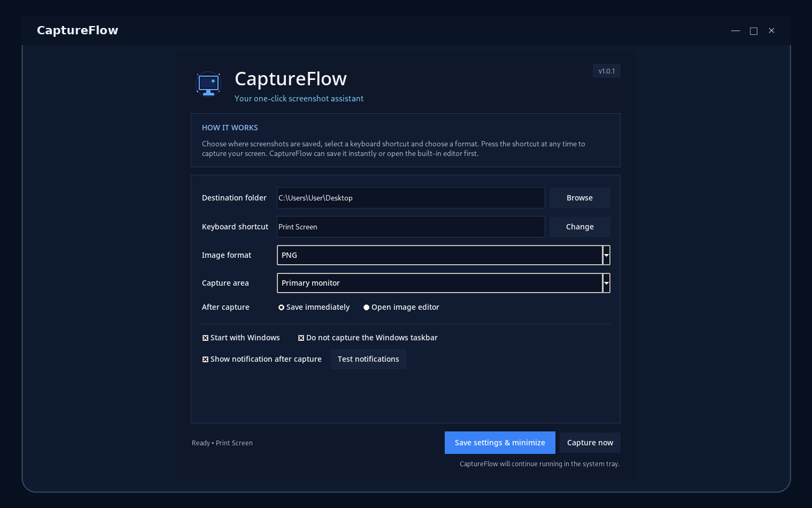Disable Show notification after capture

[x=262, y=359]
